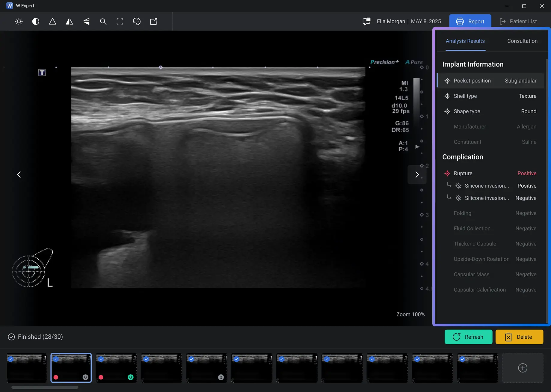
Task: Enter fullscreen view mode
Action: click(x=120, y=21)
